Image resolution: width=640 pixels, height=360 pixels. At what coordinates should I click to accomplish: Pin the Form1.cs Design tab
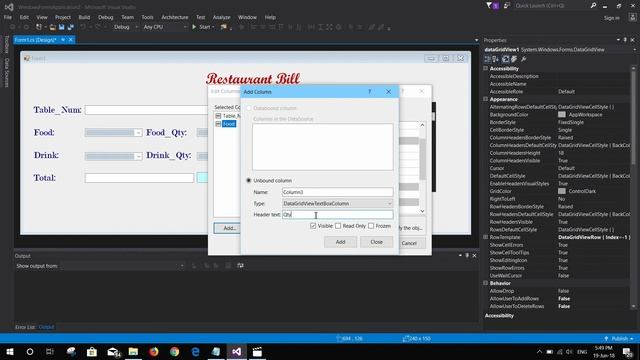click(63, 40)
